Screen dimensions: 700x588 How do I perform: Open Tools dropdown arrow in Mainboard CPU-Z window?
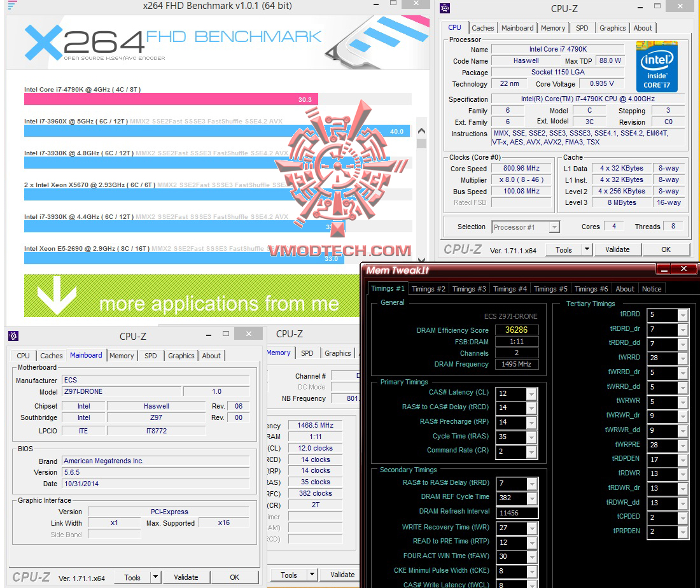coord(155,578)
